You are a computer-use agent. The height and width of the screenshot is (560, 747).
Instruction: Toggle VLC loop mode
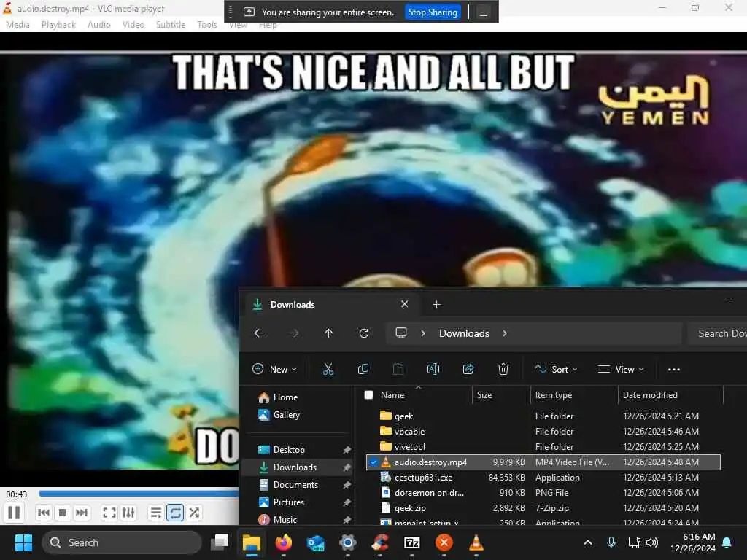click(x=175, y=513)
